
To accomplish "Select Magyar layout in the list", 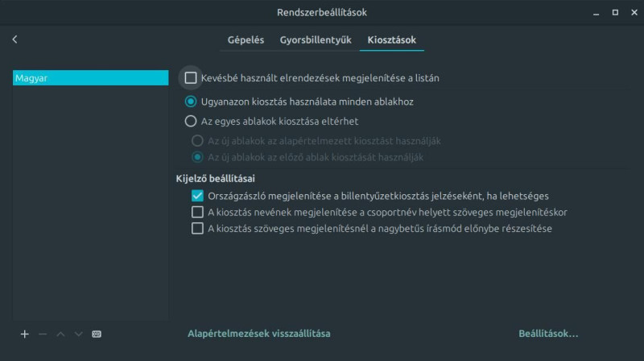I will 90,78.
